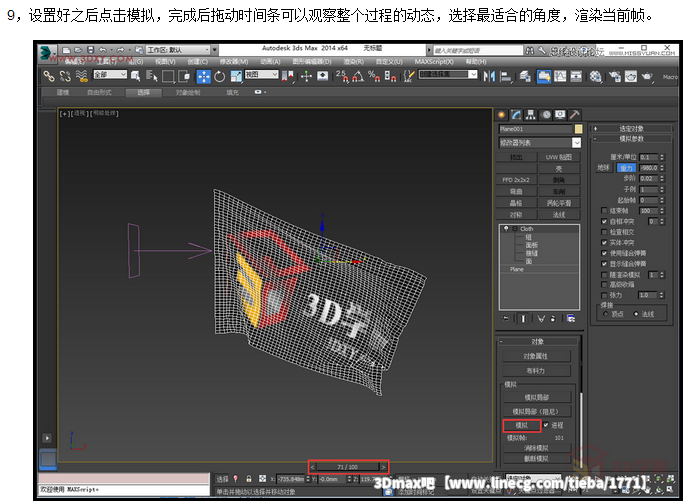Image resolution: width=686 pixels, height=502 pixels.
Task: Open the Modify command panel tab
Action: (x=516, y=115)
